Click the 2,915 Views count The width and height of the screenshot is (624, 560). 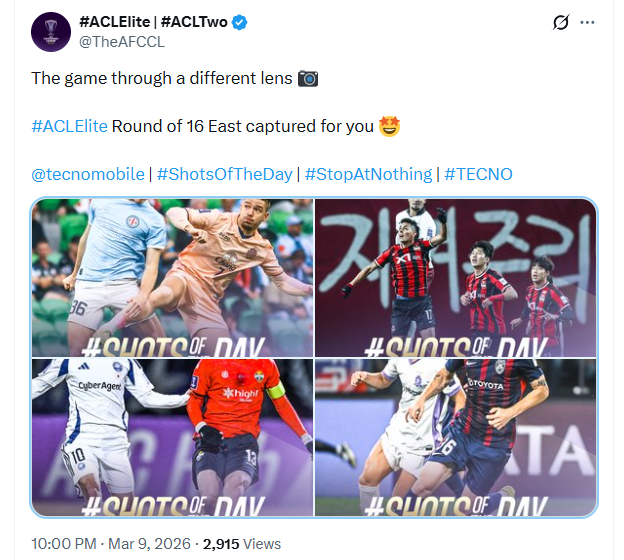click(x=242, y=544)
